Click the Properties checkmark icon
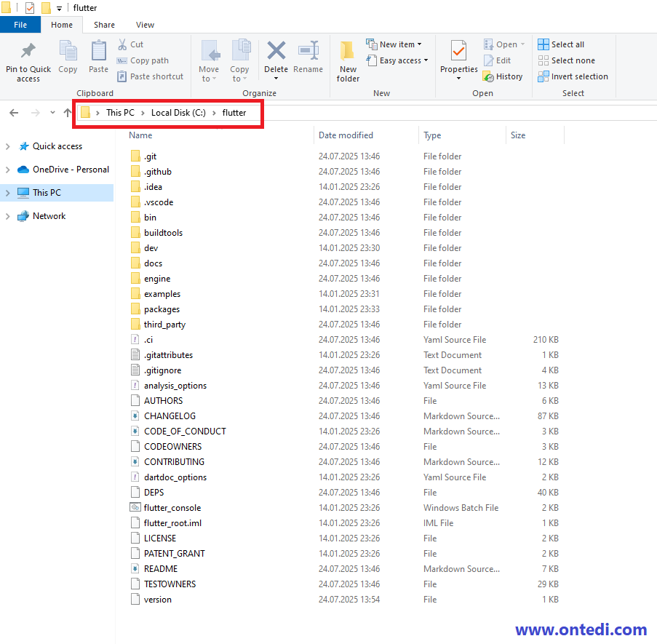This screenshot has width=657, height=644. pyautogui.click(x=458, y=51)
